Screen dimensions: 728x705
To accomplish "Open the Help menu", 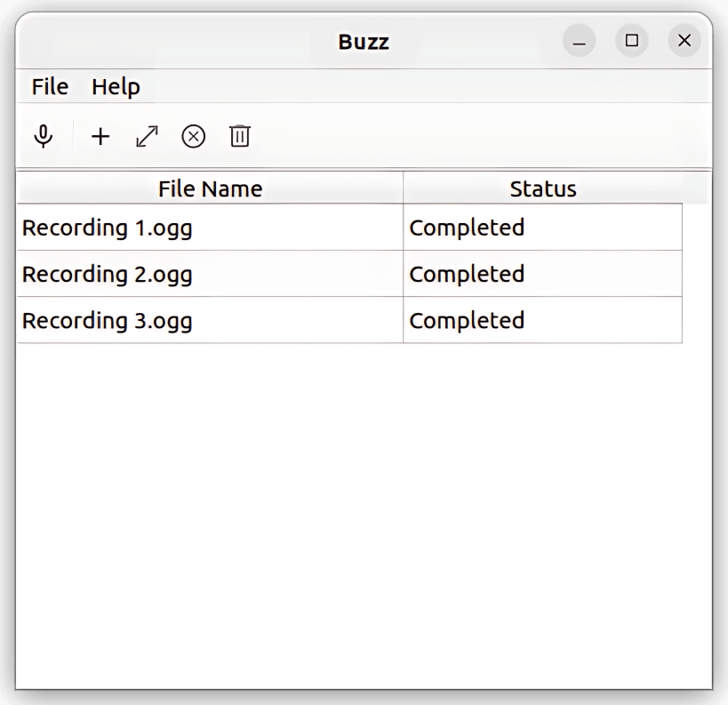I will point(116,86).
